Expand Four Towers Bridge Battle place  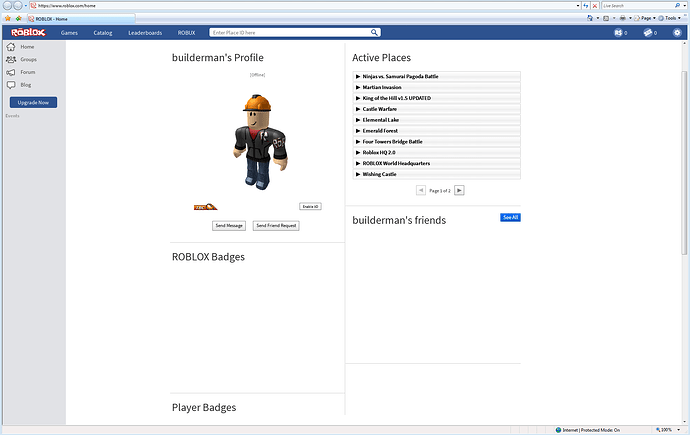point(436,142)
